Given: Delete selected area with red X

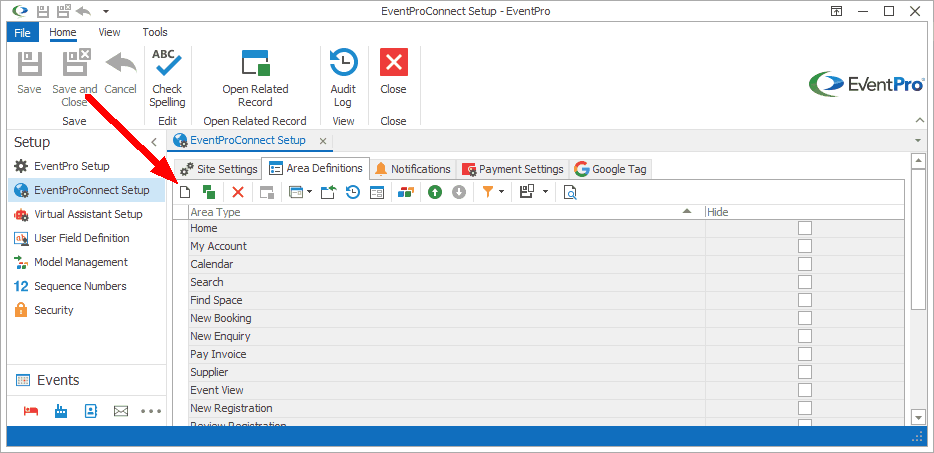Looking at the screenshot, I should tap(238, 192).
